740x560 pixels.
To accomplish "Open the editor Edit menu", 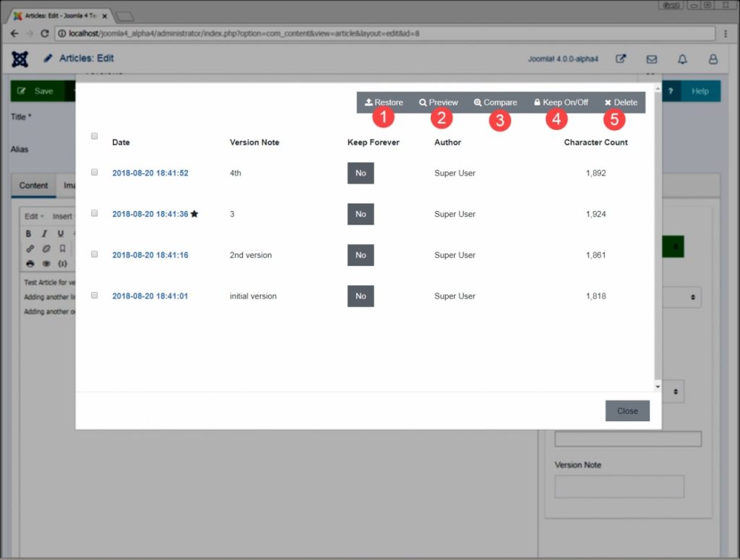I will coord(34,216).
